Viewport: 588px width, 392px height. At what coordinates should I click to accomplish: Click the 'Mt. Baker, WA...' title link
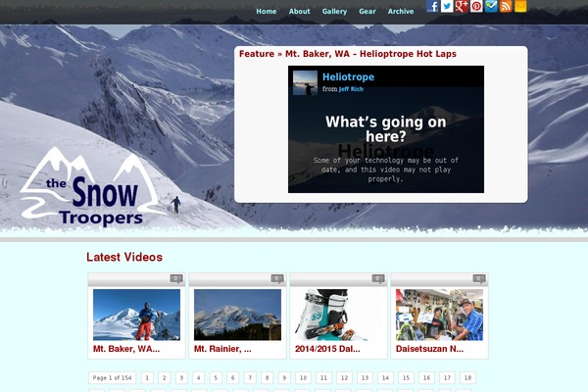coord(126,349)
